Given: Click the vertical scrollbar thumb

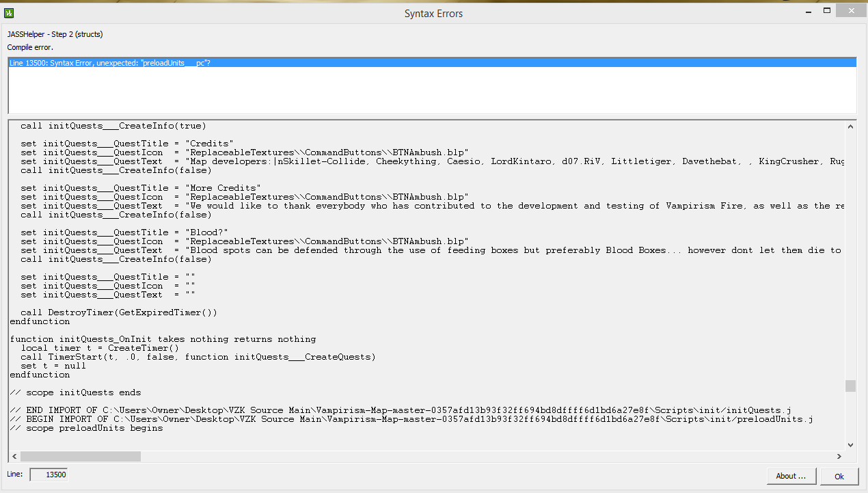Looking at the screenshot, I should coord(850,386).
